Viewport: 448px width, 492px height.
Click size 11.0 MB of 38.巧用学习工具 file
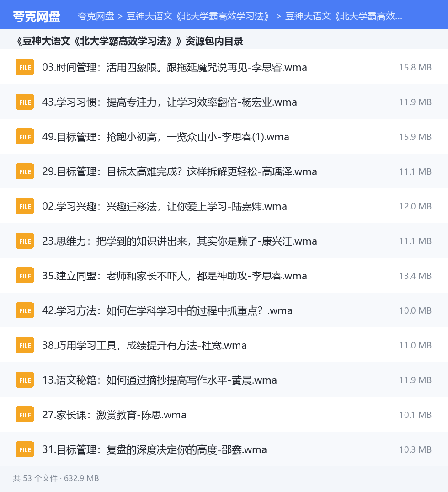[415, 345]
